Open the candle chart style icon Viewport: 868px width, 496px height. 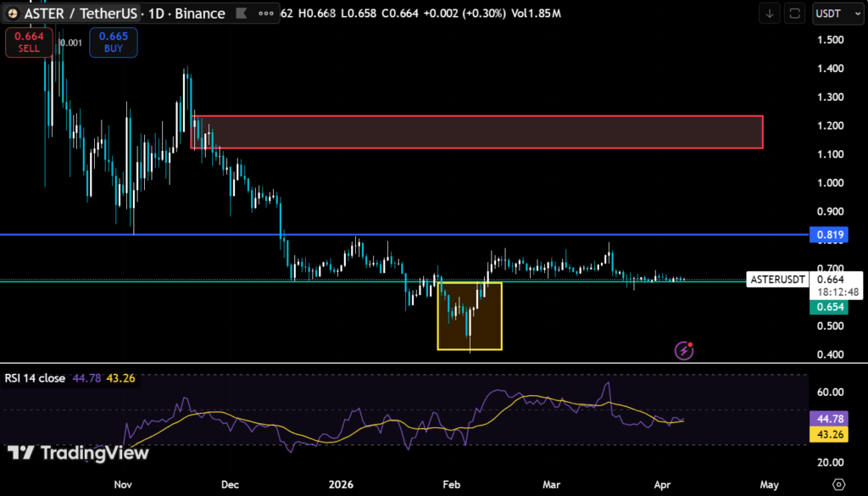click(242, 13)
